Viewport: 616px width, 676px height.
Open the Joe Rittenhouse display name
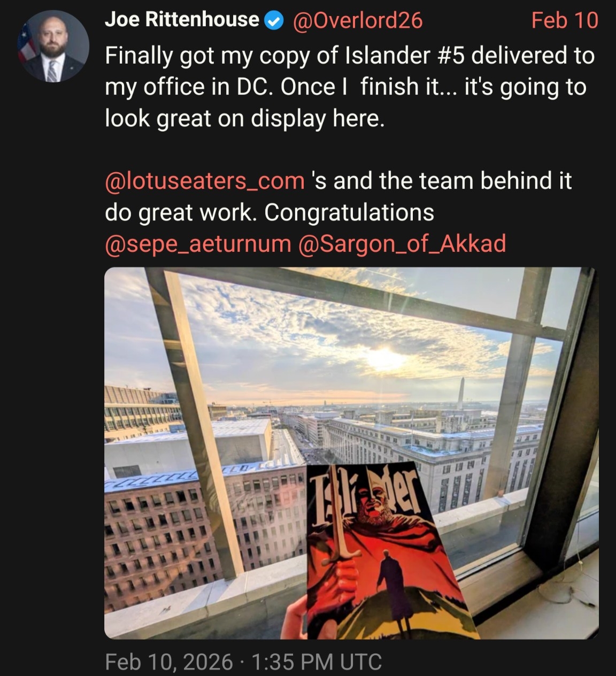pos(182,20)
